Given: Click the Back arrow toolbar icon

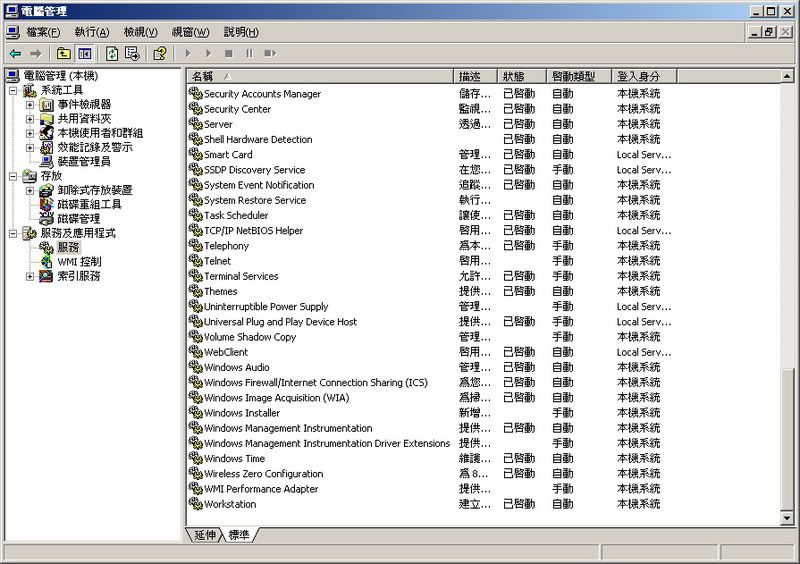Looking at the screenshot, I should (15, 53).
